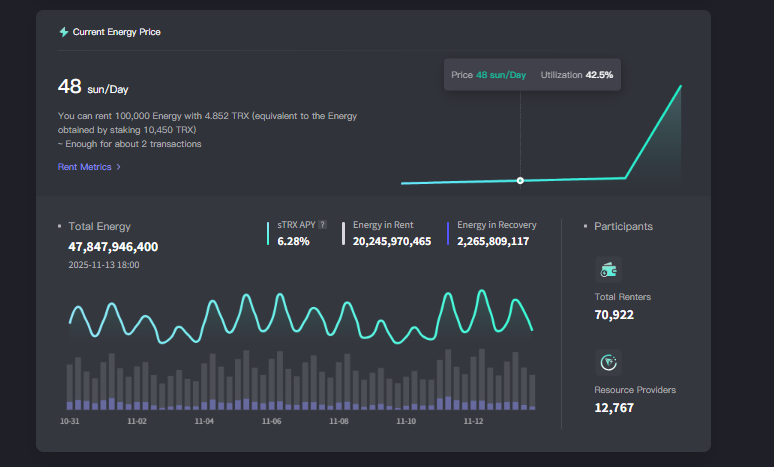774x467 pixels.
Task: Click the Utilization 42.5% tooltip value
Action: [x=599, y=75]
